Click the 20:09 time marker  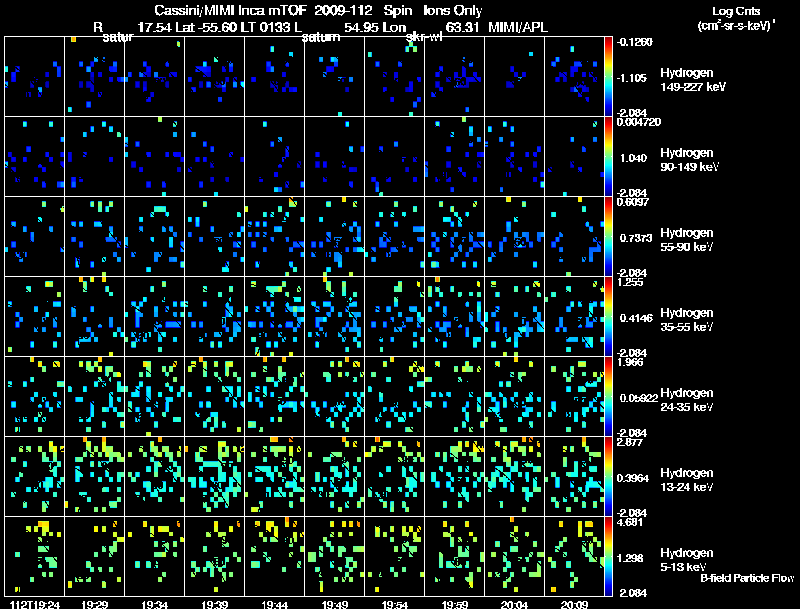point(574,604)
